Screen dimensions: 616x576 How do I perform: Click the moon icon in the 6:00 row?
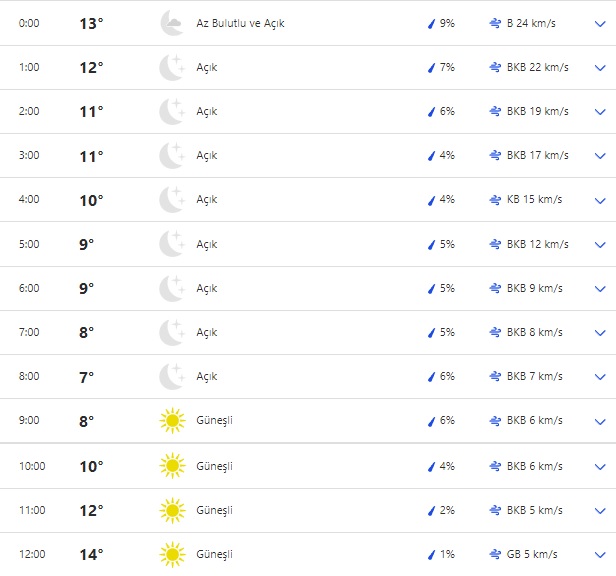(172, 288)
